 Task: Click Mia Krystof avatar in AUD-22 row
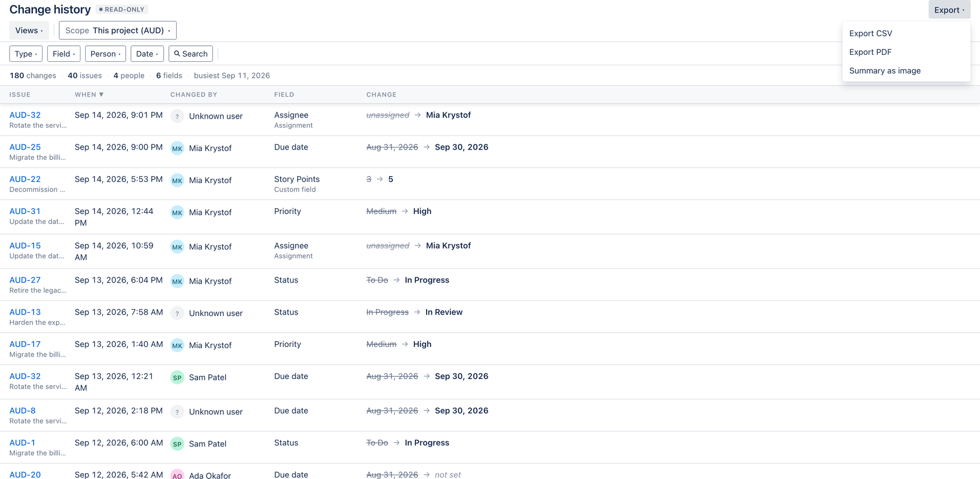pos(177,180)
